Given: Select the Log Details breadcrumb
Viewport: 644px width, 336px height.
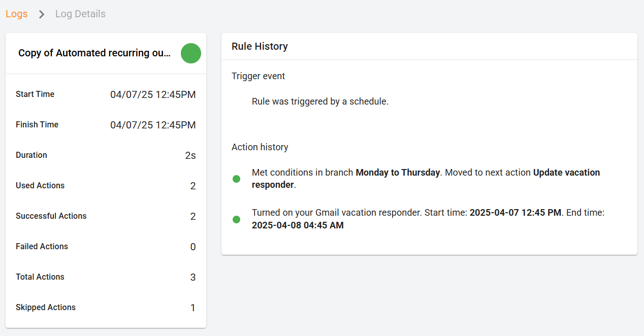Looking at the screenshot, I should pyautogui.click(x=80, y=14).
